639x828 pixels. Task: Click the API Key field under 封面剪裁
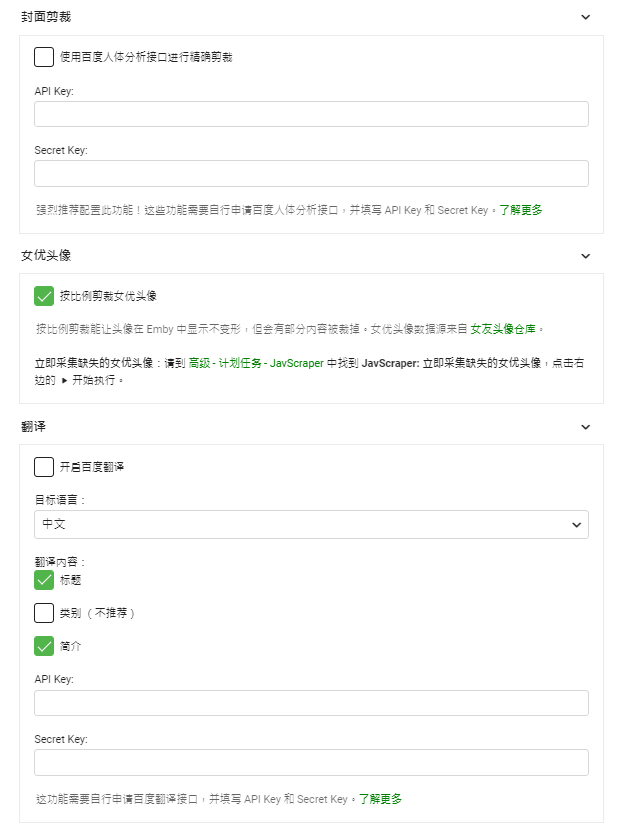point(310,114)
